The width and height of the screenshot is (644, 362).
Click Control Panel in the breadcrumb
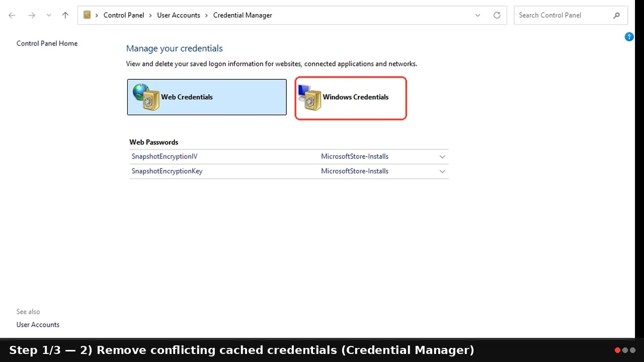pos(124,15)
